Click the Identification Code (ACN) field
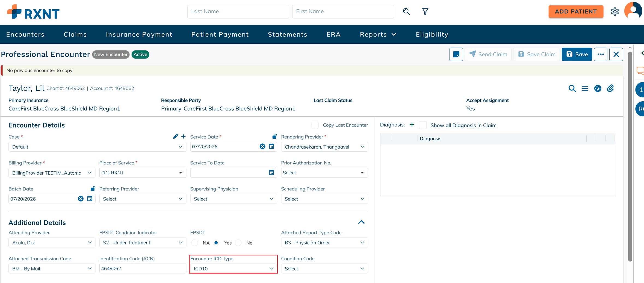 tap(143, 269)
